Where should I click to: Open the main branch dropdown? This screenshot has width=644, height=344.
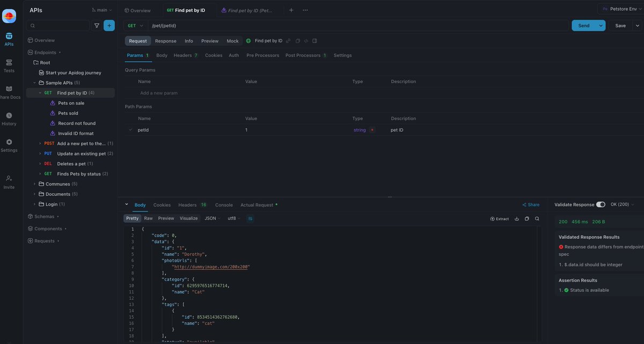[x=102, y=10]
